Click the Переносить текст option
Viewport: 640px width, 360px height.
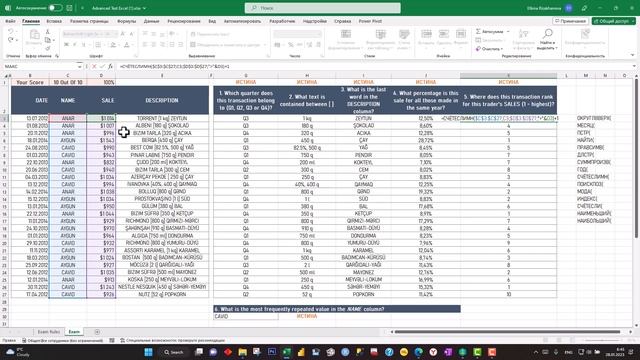click(210, 34)
